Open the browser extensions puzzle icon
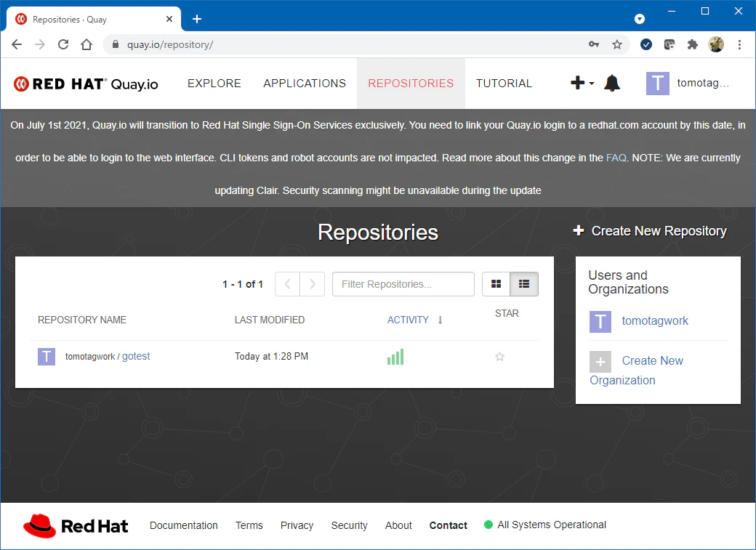The image size is (756, 550). (692, 44)
